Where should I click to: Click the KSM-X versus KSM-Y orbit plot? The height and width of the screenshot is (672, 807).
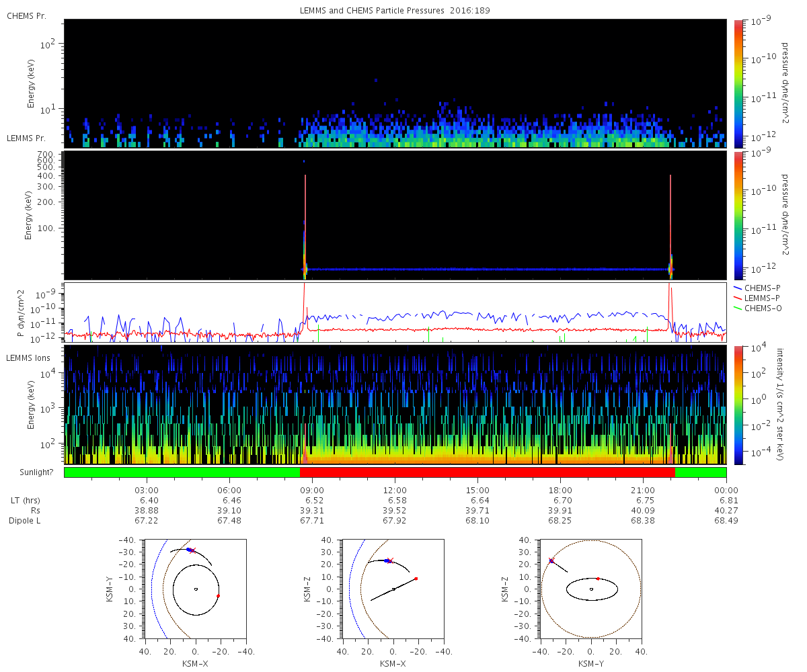195,589
